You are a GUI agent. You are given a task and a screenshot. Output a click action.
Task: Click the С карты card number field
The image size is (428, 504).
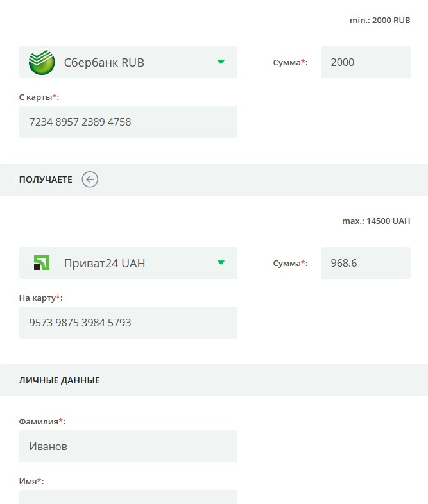tap(128, 122)
